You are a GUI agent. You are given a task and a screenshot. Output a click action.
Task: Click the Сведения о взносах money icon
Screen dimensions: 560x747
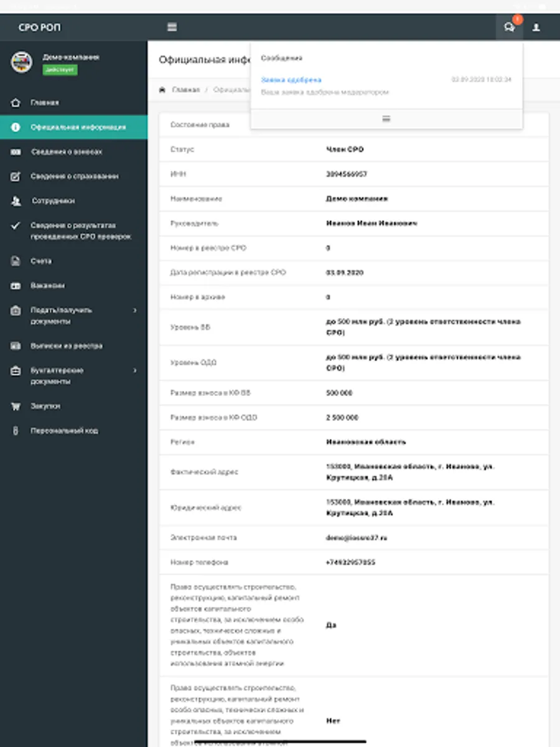(x=16, y=152)
